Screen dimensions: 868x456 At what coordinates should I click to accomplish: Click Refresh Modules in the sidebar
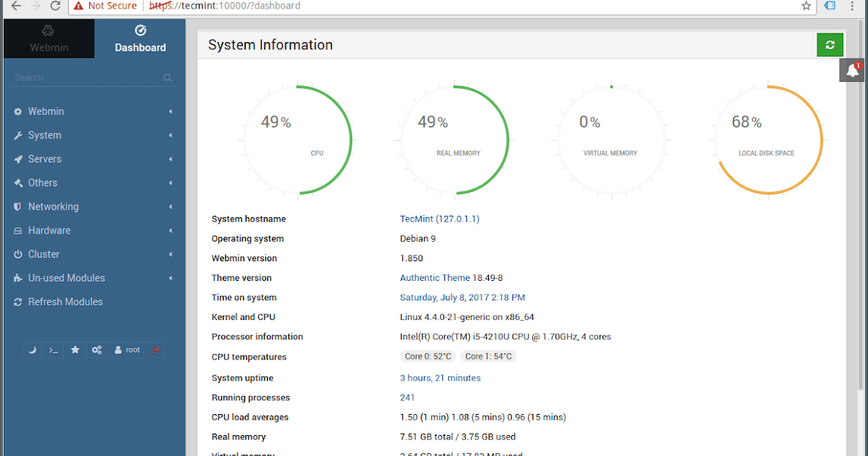click(x=65, y=302)
